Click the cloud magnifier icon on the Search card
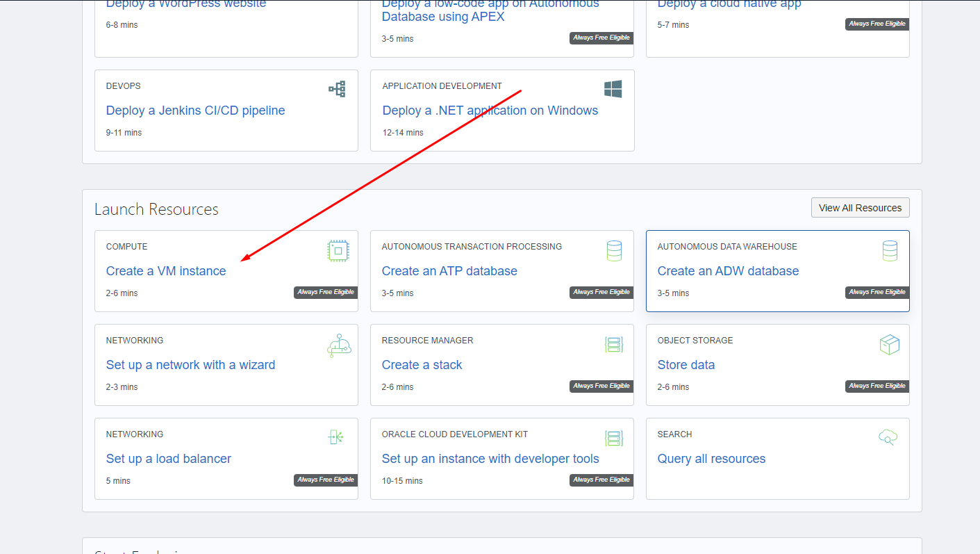This screenshot has height=554, width=980. point(888,437)
